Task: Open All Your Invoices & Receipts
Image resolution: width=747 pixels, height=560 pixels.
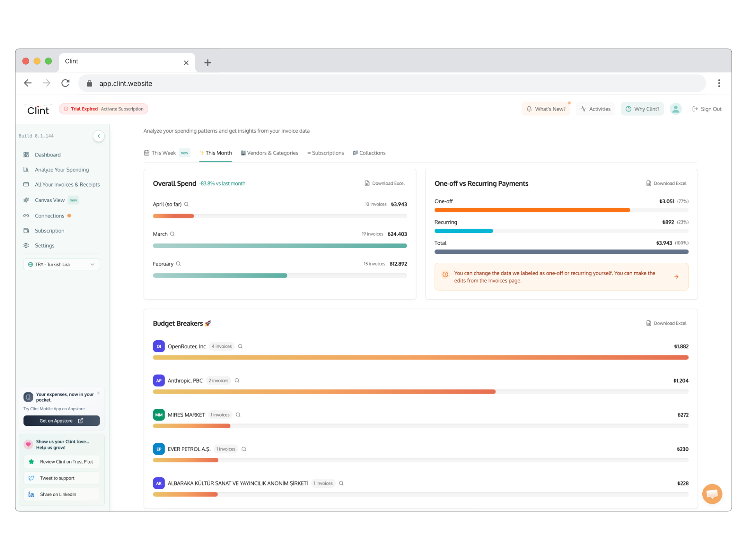Action: (x=67, y=184)
